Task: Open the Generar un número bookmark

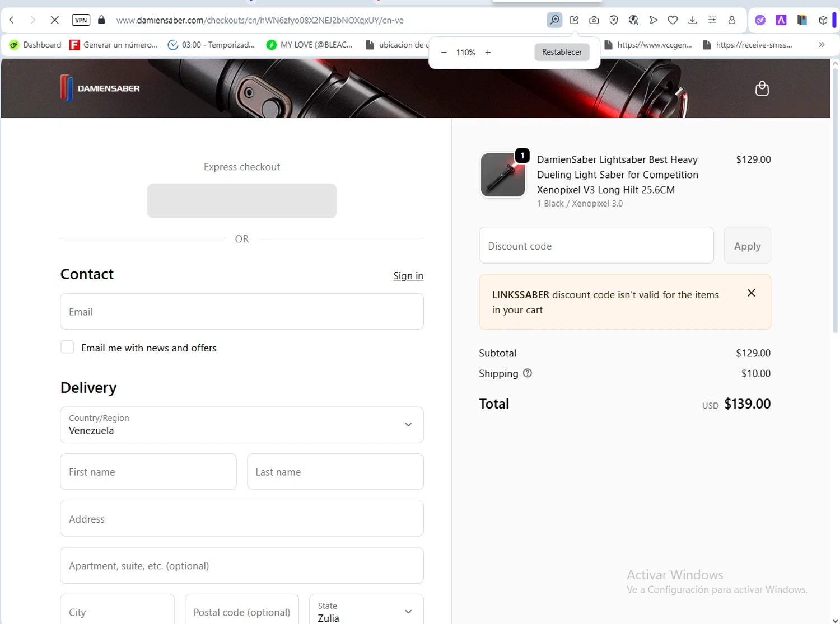Action: pyautogui.click(x=114, y=45)
